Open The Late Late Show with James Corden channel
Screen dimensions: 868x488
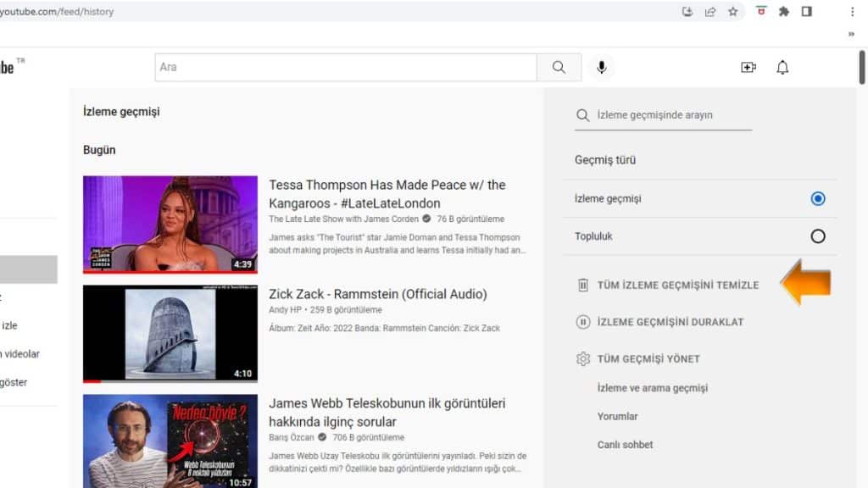coord(343,219)
